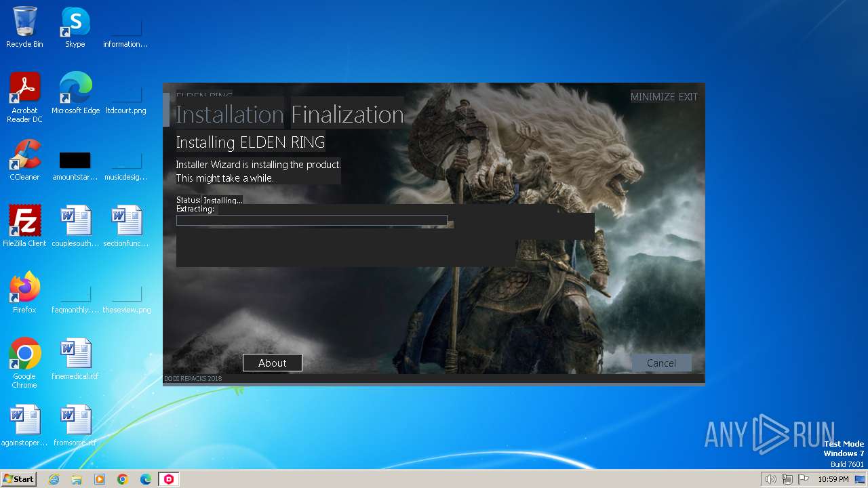Select the fromsome.rtf document

click(75, 425)
